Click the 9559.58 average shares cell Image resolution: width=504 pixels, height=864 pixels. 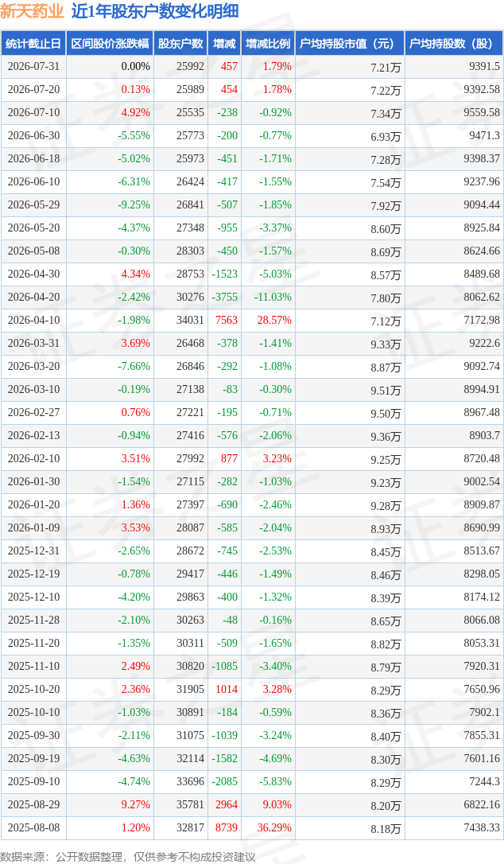[482, 112]
